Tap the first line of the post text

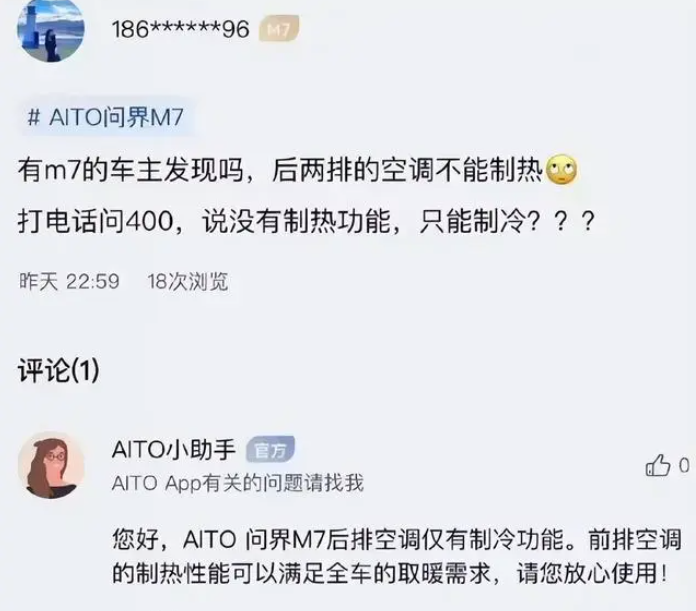pos(298,170)
